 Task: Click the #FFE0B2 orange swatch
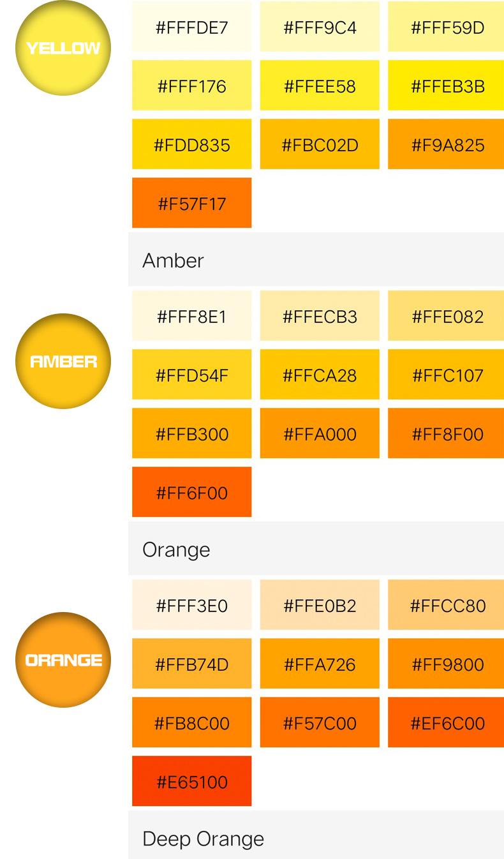[x=320, y=606]
